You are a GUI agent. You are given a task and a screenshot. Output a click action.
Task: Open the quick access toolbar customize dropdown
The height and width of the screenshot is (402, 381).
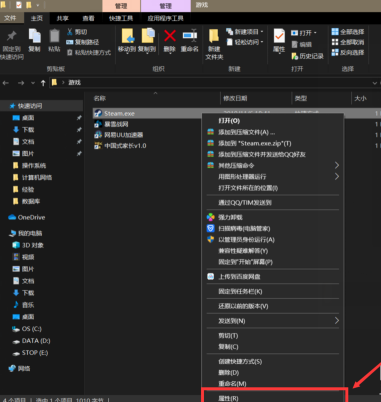click(x=38, y=5)
